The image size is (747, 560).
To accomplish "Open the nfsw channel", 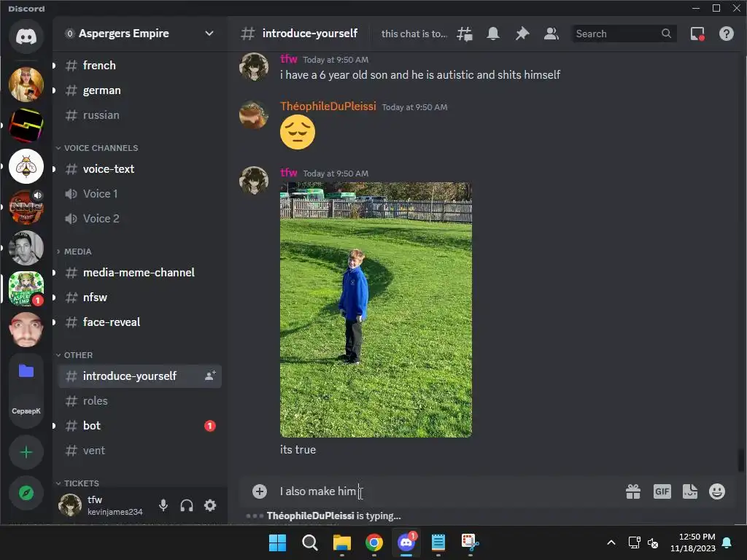I will pyautogui.click(x=139, y=297).
